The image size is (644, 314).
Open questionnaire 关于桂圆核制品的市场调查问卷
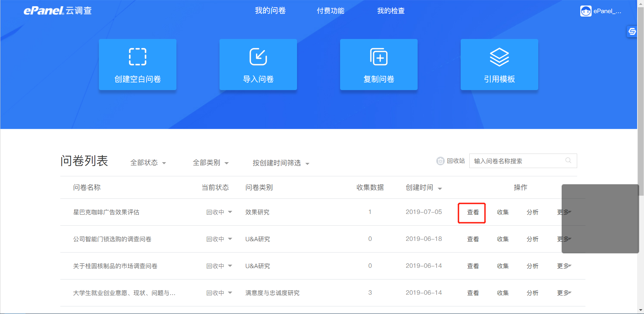(115, 266)
